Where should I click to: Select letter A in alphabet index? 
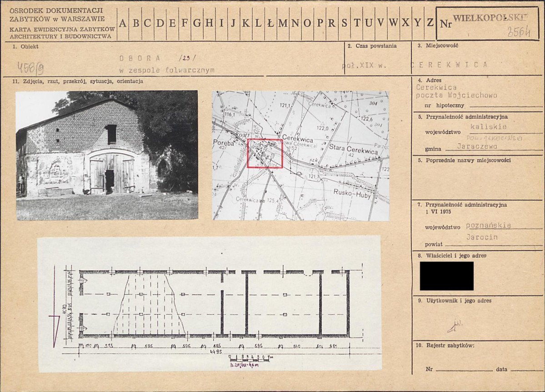point(123,23)
